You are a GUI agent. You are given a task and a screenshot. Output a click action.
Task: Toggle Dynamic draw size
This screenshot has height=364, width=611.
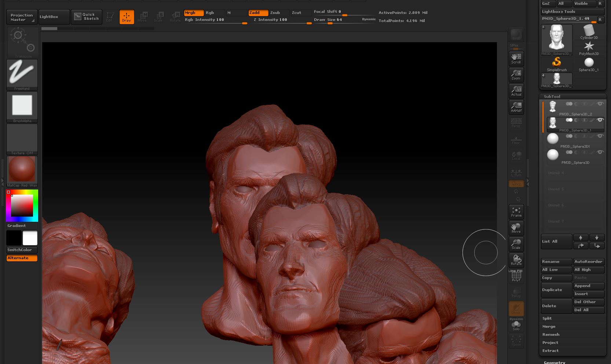[369, 19]
